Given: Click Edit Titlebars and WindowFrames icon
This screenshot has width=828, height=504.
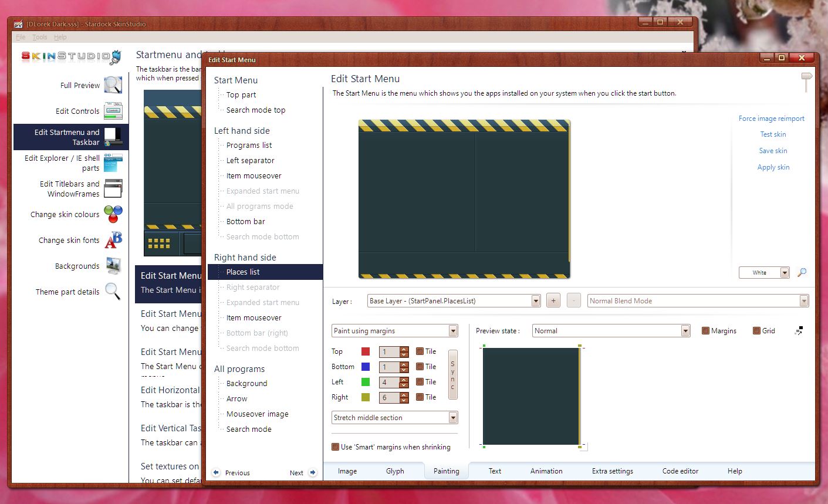Looking at the screenshot, I should [113, 188].
